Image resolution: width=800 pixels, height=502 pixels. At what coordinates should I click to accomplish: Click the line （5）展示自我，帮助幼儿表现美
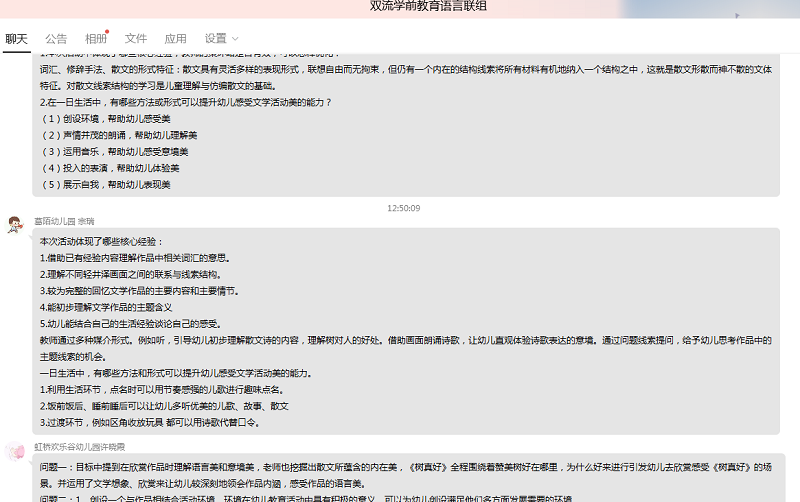tap(105, 184)
